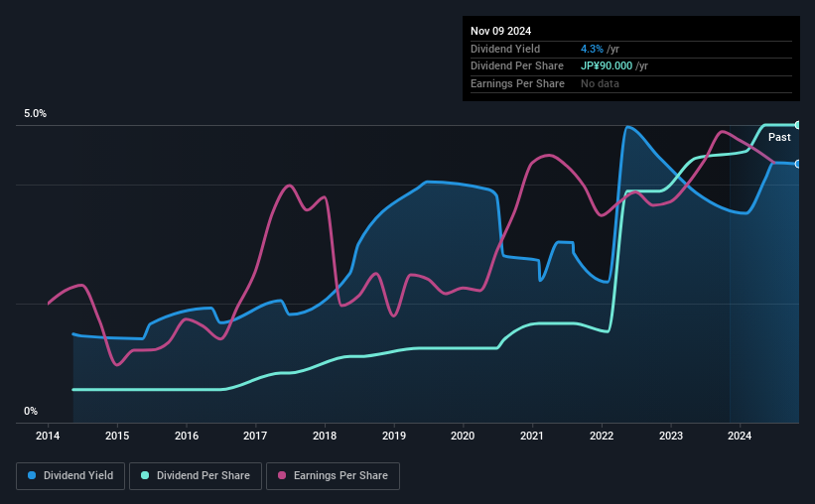815x504 pixels.
Task: Click the 0% y-axis label
Action: point(31,411)
